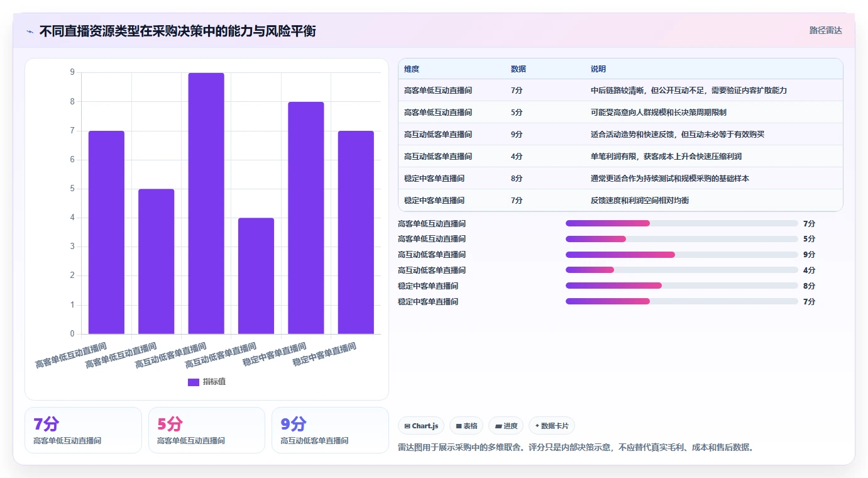Viewport: 868px width, 478px height.
Task: Click the 8分 value in the table
Action: [517, 179]
